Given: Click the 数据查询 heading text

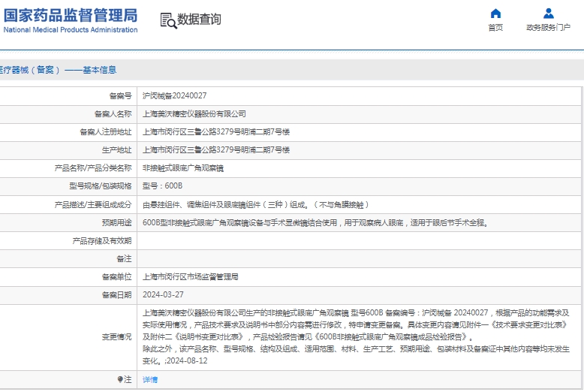Looking at the screenshot, I should pyautogui.click(x=199, y=19).
